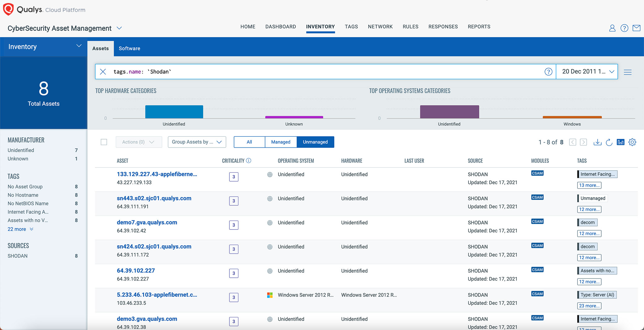644x330 pixels.
Task: Clear the search query with the X icon
Action: [x=103, y=71]
